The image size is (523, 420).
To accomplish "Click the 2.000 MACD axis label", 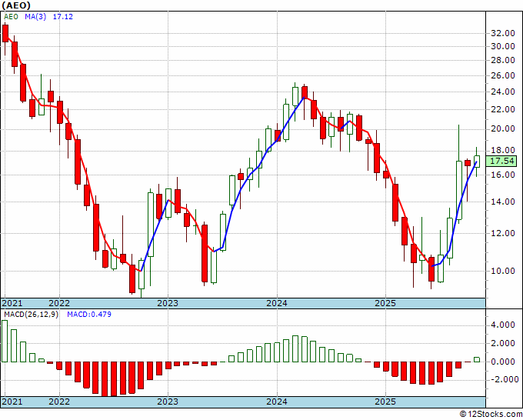I will (505, 343).
